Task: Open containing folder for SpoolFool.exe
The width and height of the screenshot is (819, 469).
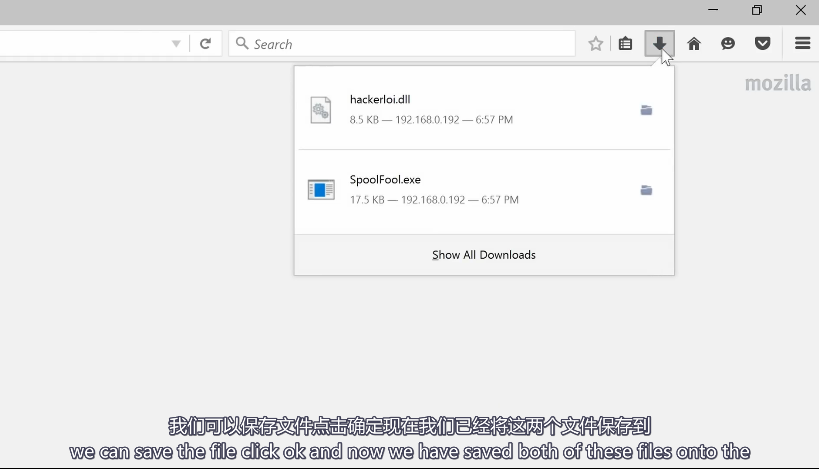Action: click(x=646, y=190)
